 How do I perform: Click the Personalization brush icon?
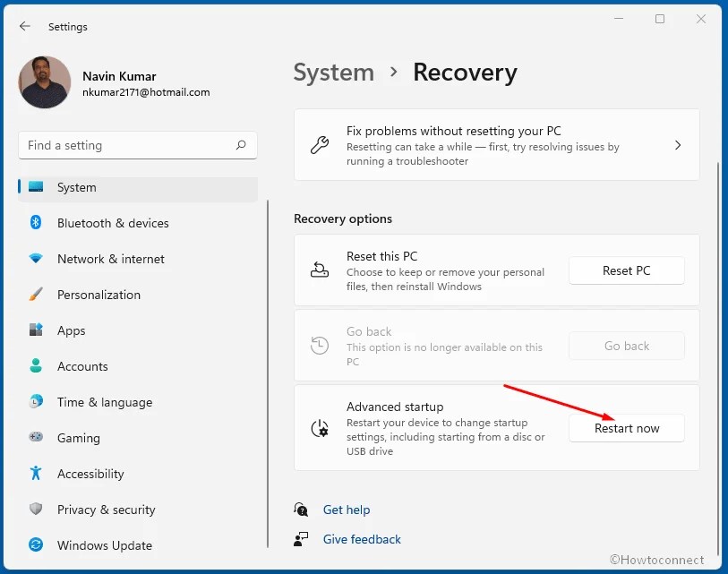coord(36,295)
